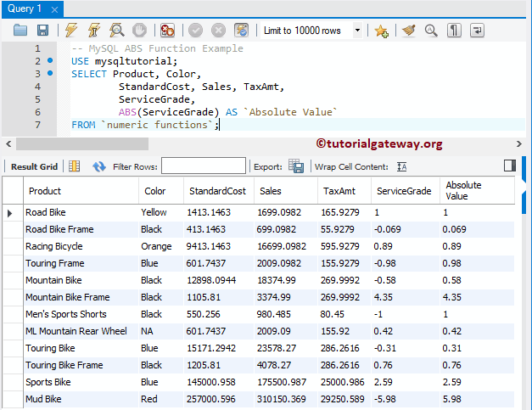Export the recordset using the Export icon
Viewport: 532px width, 410px height.
296,166
